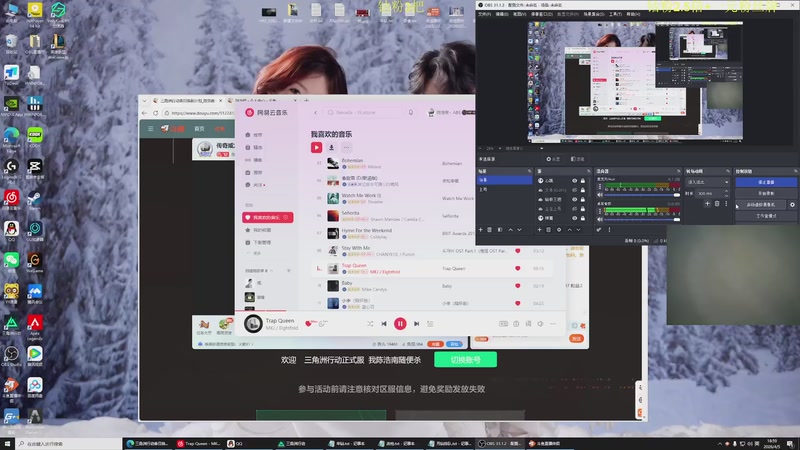Image resolution: width=800 pixels, height=450 pixels.
Task: Open the scene transition type dropdown
Action: pos(708,182)
